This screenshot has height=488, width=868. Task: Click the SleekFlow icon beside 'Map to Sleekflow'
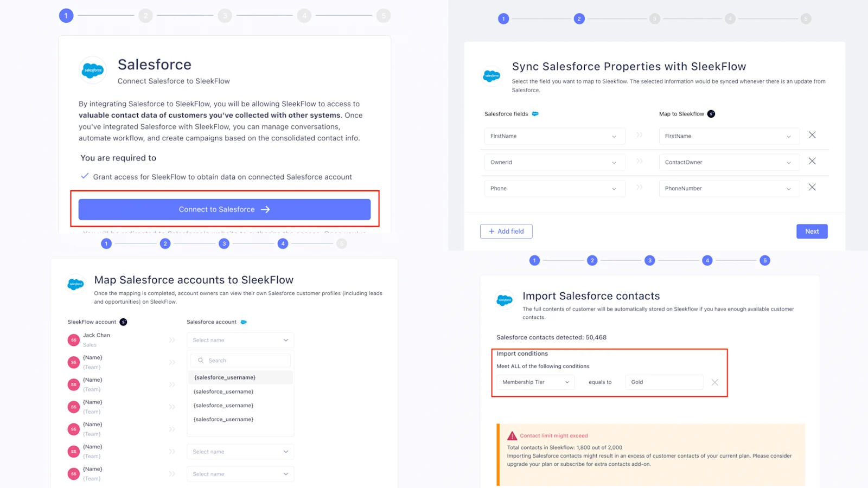(711, 114)
